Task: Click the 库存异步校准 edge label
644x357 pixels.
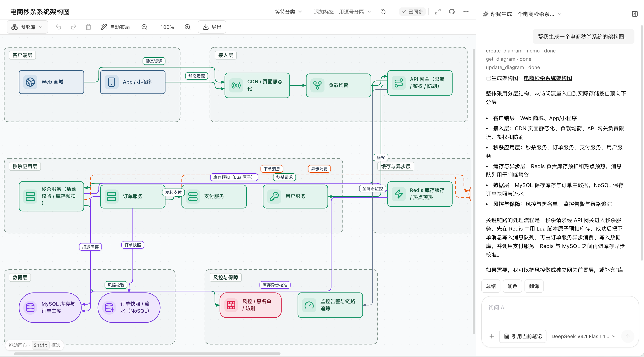Action: click(x=275, y=285)
